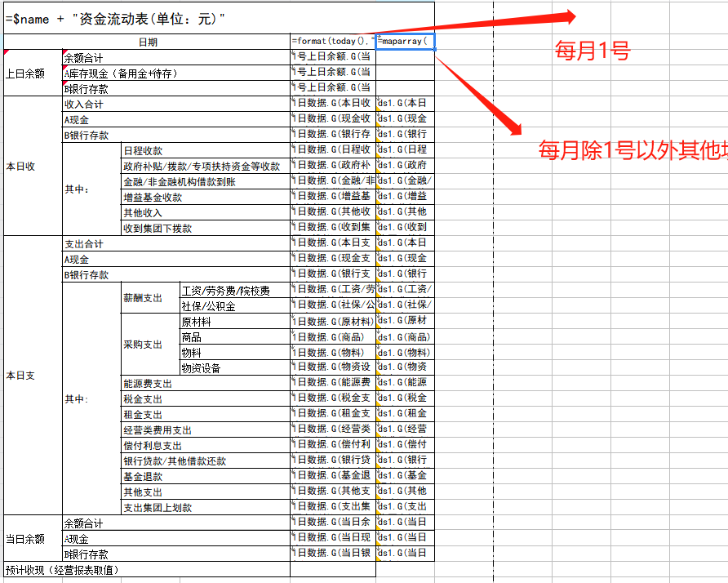Select the =format(today() formula cell
This screenshot has width=728, height=583.
pos(333,42)
